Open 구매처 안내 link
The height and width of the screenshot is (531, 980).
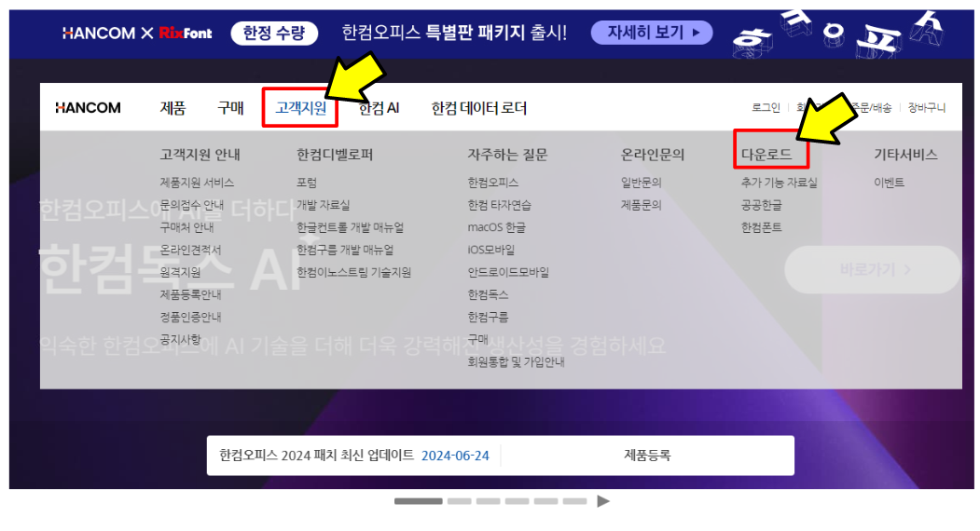[x=186, y=227]
